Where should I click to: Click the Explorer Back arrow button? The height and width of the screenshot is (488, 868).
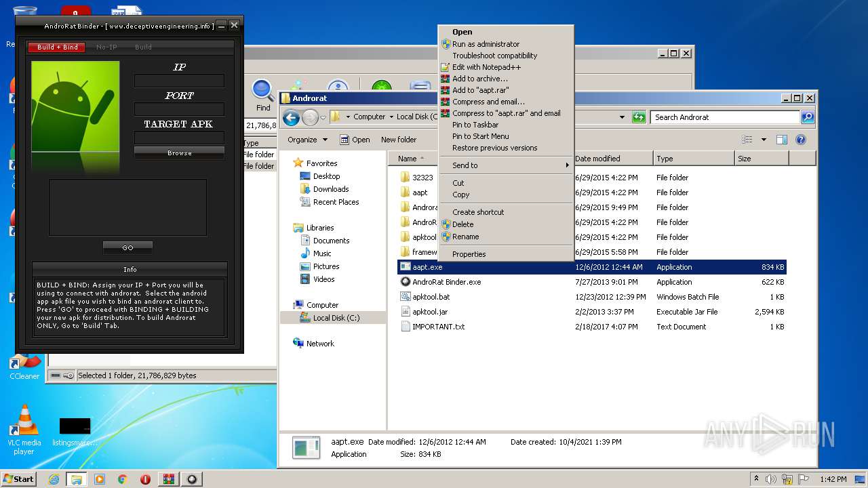pos(291,117)
